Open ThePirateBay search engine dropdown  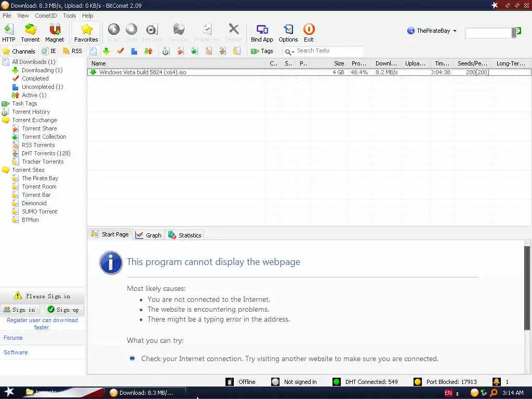coord(432,31)
